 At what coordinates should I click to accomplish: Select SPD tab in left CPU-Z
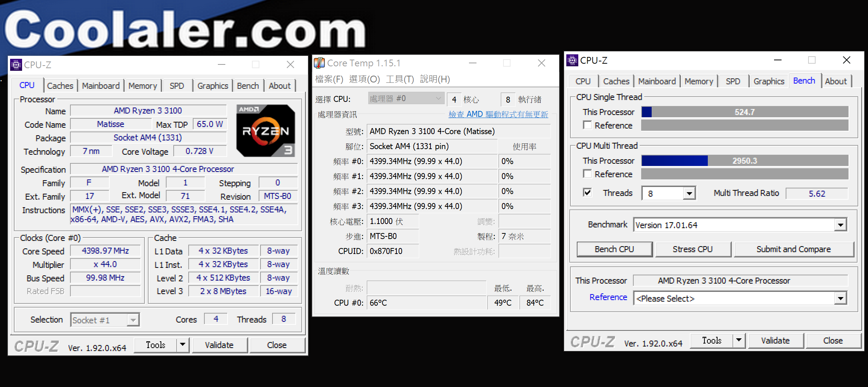(177, 86)
